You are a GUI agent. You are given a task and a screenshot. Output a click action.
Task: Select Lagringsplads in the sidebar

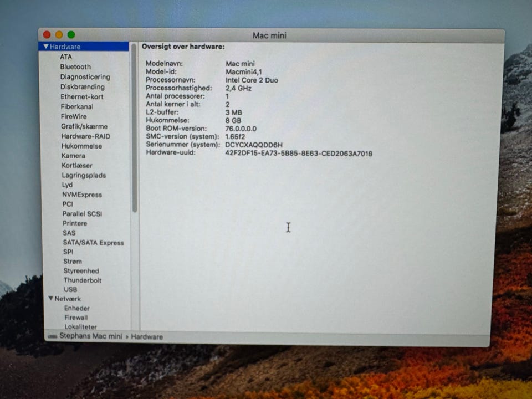84,176
